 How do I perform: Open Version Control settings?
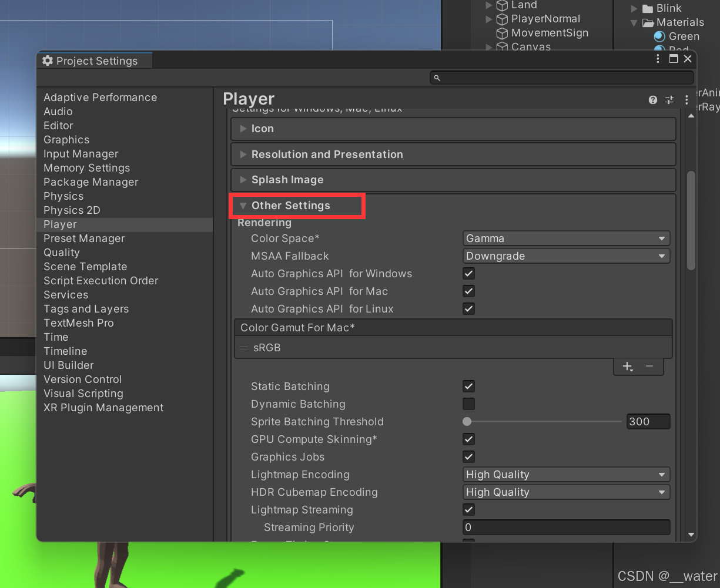83,379
